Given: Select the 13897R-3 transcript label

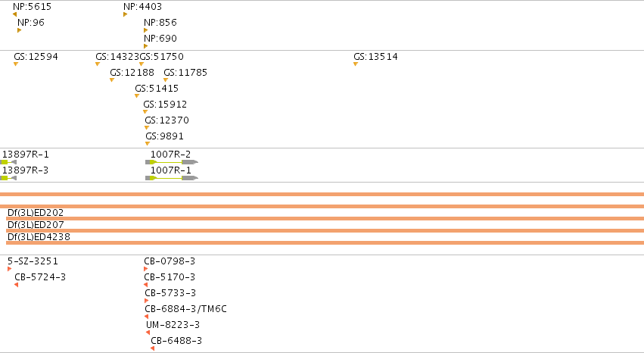Looking at the screenshot, I should click(x=26, y=170).
